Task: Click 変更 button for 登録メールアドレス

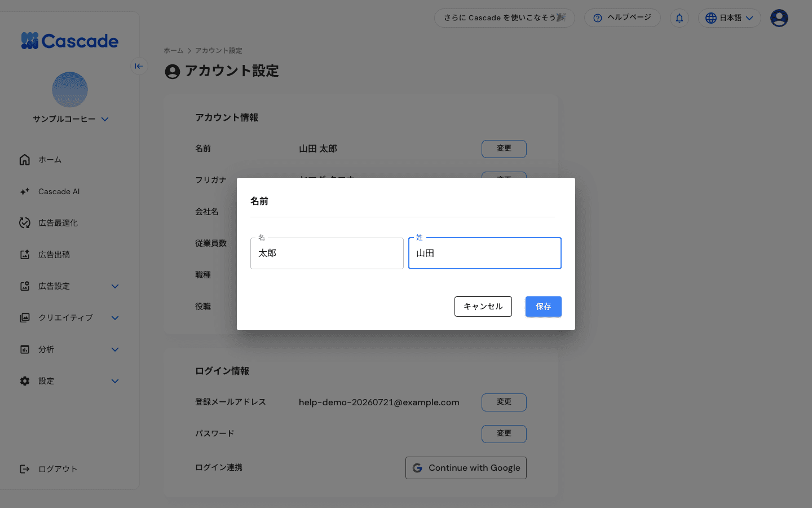Action: (504, 402)
